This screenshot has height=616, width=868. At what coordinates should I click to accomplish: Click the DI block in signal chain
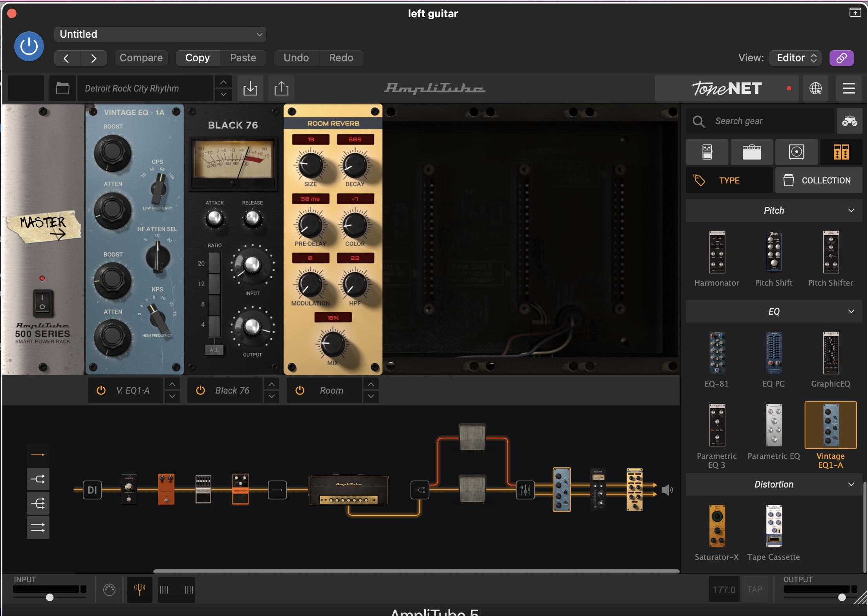pyautogui.click(x=92, y=490)
